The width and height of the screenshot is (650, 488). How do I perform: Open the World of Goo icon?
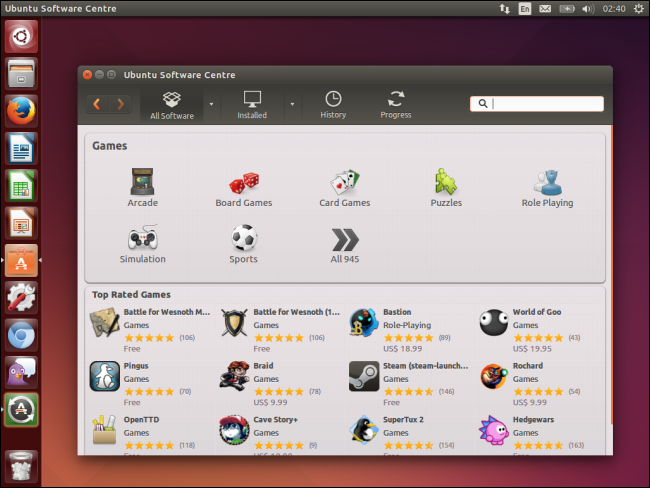tap(493, 322)
